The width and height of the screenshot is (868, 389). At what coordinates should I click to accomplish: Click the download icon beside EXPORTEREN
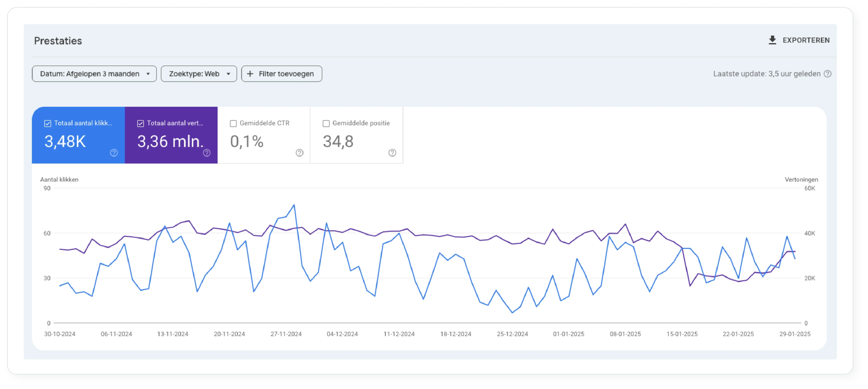point(773,40)
